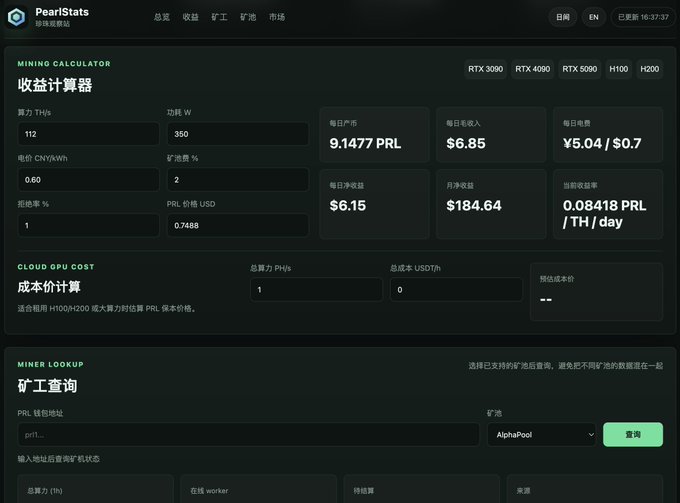Select the H100 preset
Screen dimensions: 680x503
[x=618, y=69]
